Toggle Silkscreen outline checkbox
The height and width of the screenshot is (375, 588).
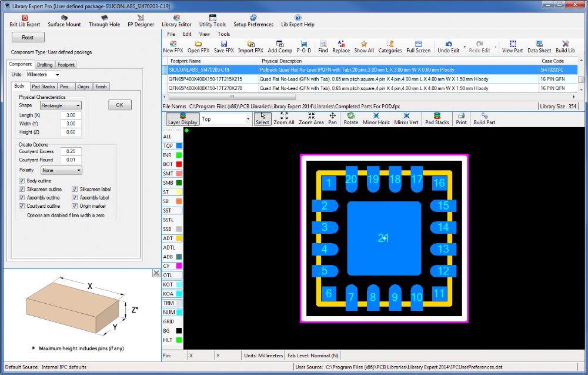click(22, 189)
